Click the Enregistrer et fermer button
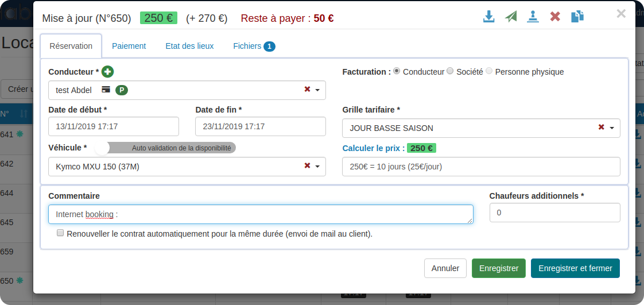 [x=575, y=268]
